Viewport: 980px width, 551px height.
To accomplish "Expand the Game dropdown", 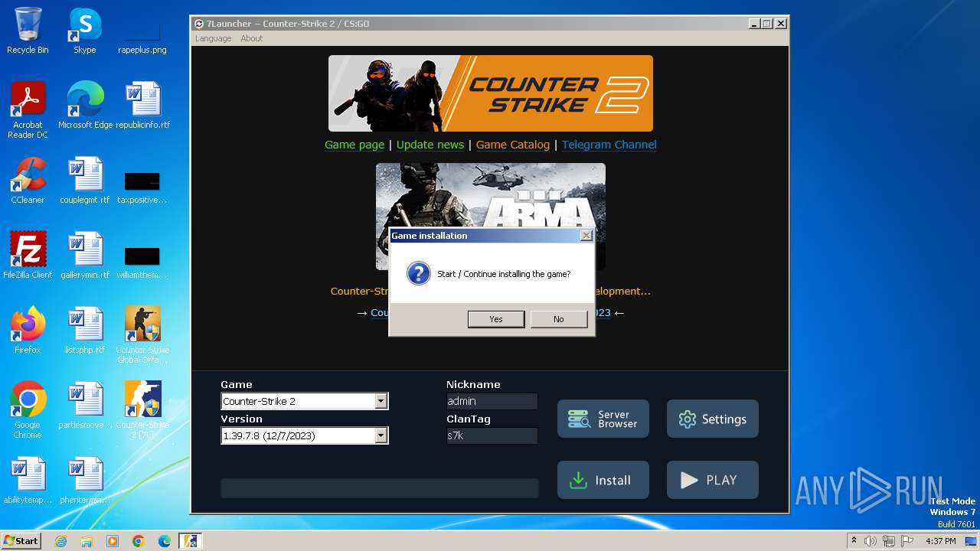I will click(x=381, y=401).
